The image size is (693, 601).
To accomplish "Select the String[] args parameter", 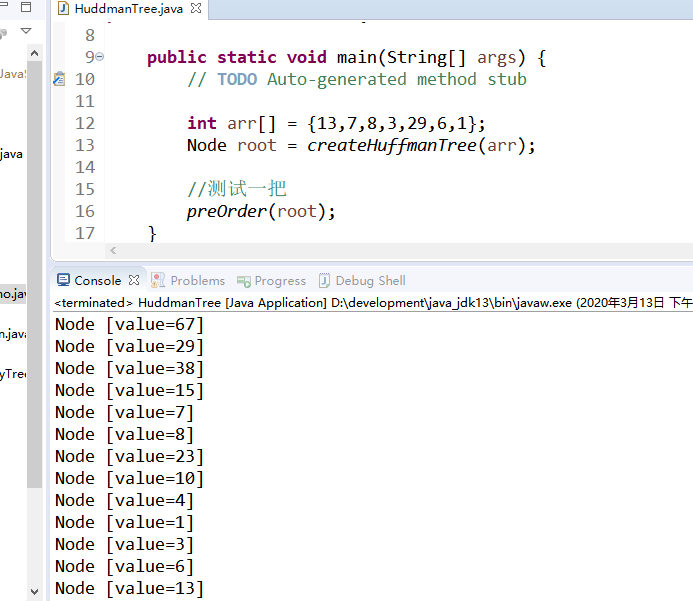I will pyautogui.click(x=451, y=58).
